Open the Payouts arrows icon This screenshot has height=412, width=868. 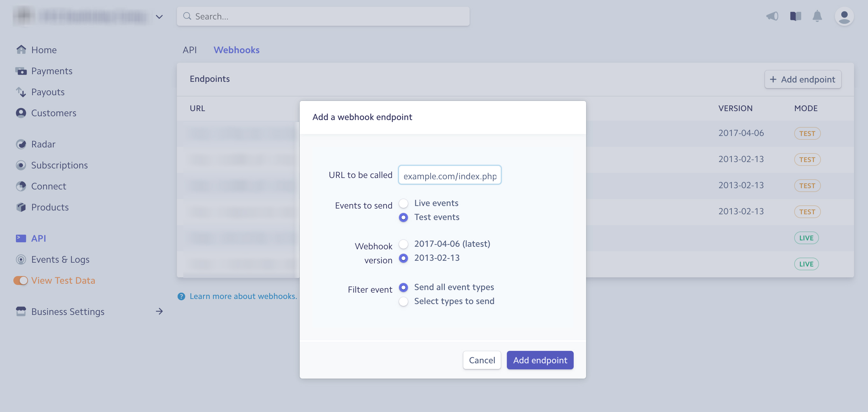21,92
